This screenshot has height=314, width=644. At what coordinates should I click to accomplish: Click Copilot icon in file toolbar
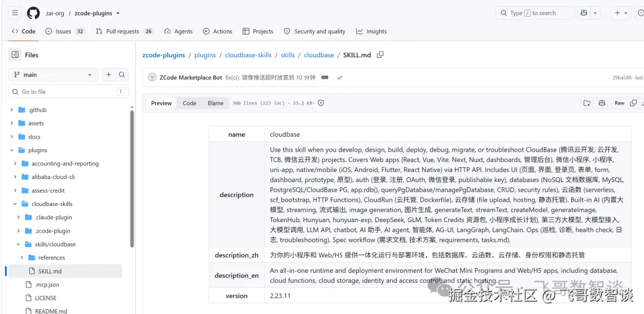tap(602, 103)
